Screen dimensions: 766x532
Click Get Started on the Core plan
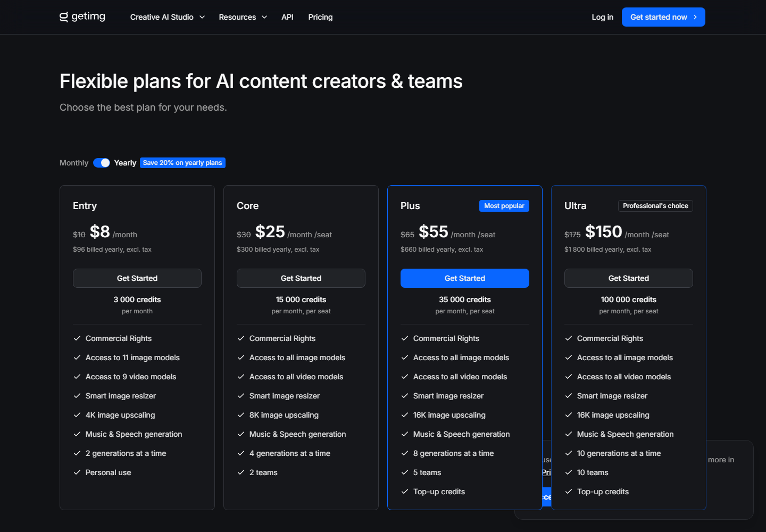[301, 278]
